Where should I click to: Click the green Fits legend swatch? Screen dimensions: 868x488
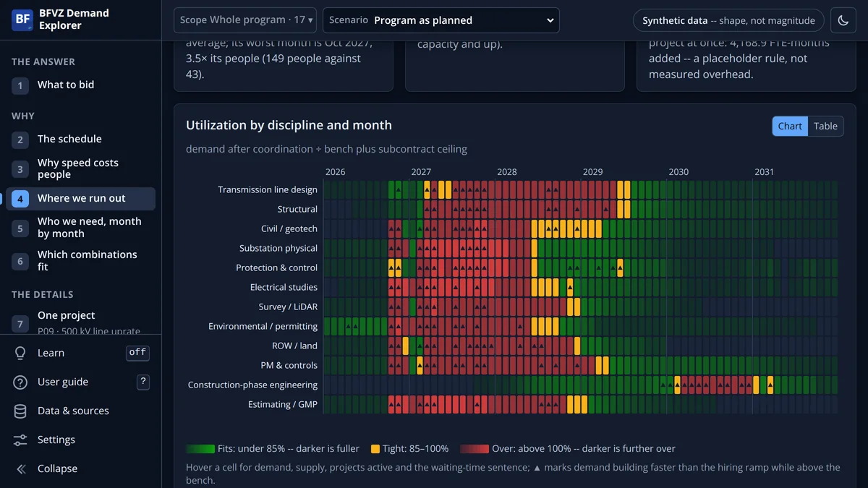coord(200,449)
